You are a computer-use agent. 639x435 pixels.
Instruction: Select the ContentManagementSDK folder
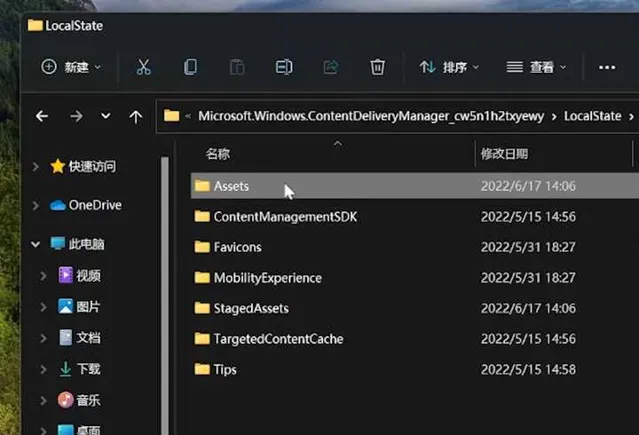point(415,216)
